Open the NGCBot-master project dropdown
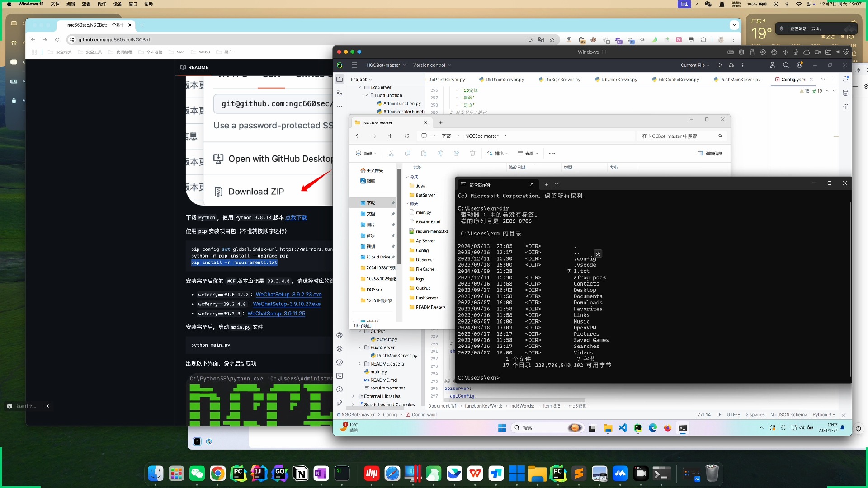Screen dimensions: 868x488 point(386,65)
